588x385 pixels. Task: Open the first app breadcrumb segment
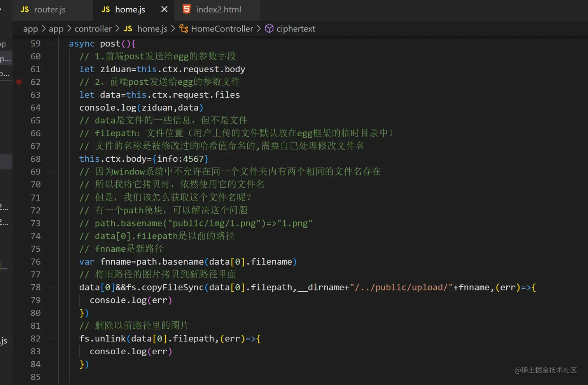pos(31,29)
